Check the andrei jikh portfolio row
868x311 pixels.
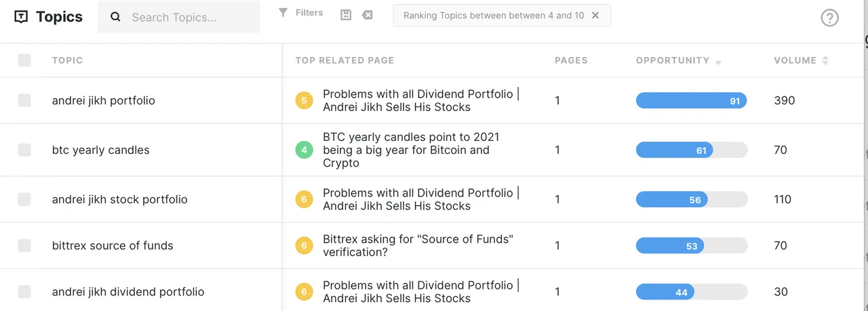24,100
